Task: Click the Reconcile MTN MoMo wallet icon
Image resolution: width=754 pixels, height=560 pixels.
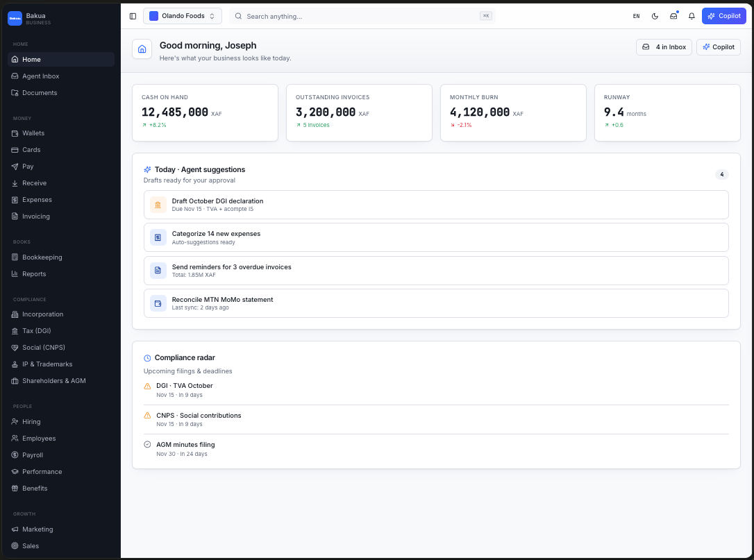Action: (x=158, y=303)
